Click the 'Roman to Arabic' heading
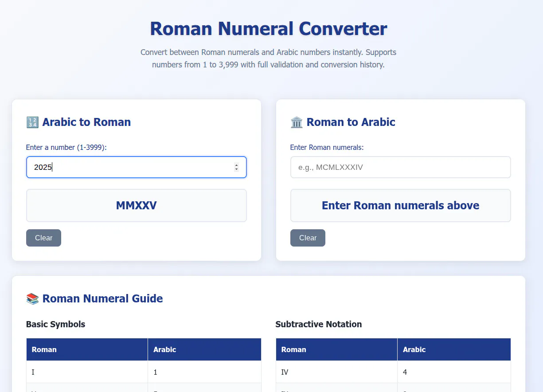543x392 pixels. click(351, 122)
